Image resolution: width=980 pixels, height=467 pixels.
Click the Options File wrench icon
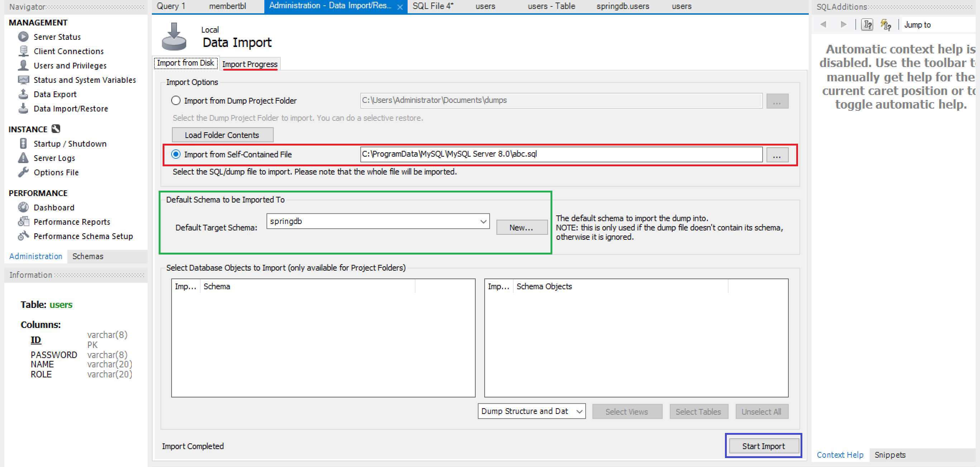point(23,172)
